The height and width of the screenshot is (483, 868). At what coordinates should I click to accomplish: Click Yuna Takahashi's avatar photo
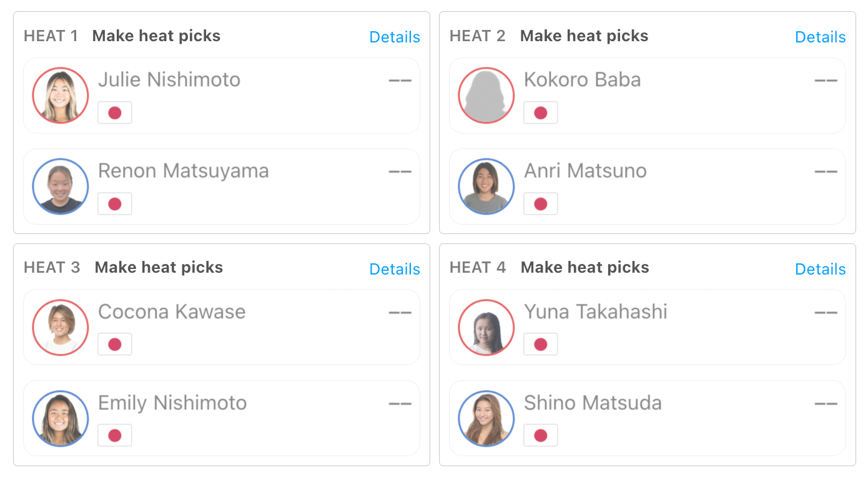pyautogui.click(x=486, y=328)
